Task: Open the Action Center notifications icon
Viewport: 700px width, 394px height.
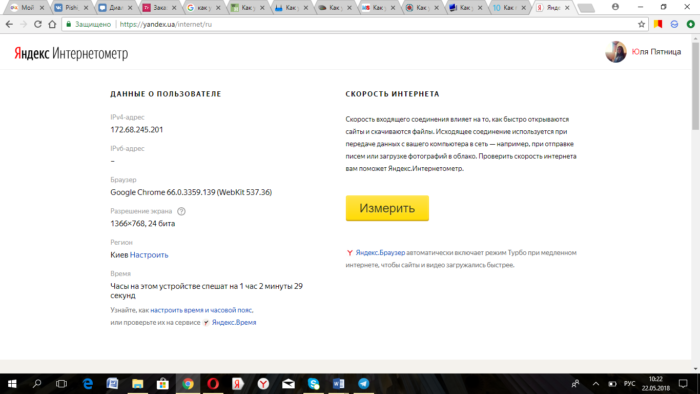Action: tap(683, 384)
